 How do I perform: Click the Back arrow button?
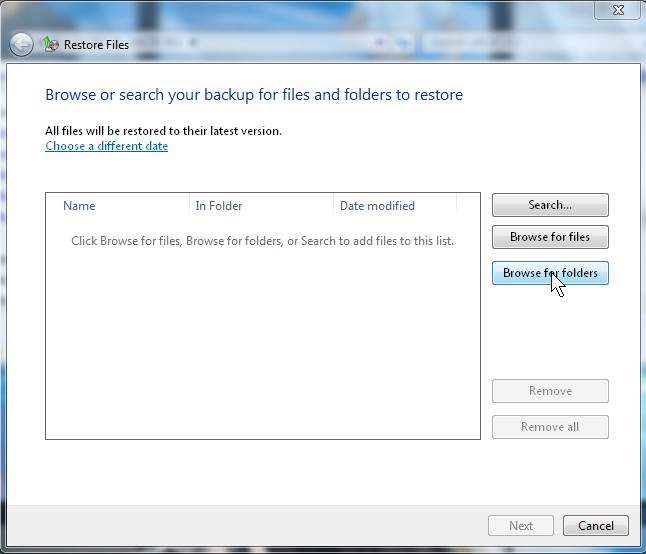pyautogui.click(x=22, y=44)
